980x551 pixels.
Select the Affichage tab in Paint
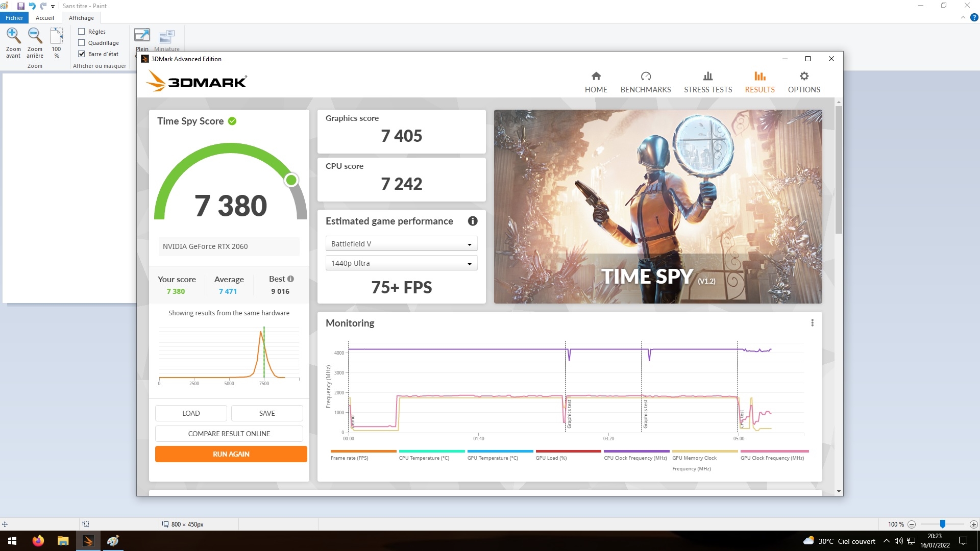click(81, 18)
